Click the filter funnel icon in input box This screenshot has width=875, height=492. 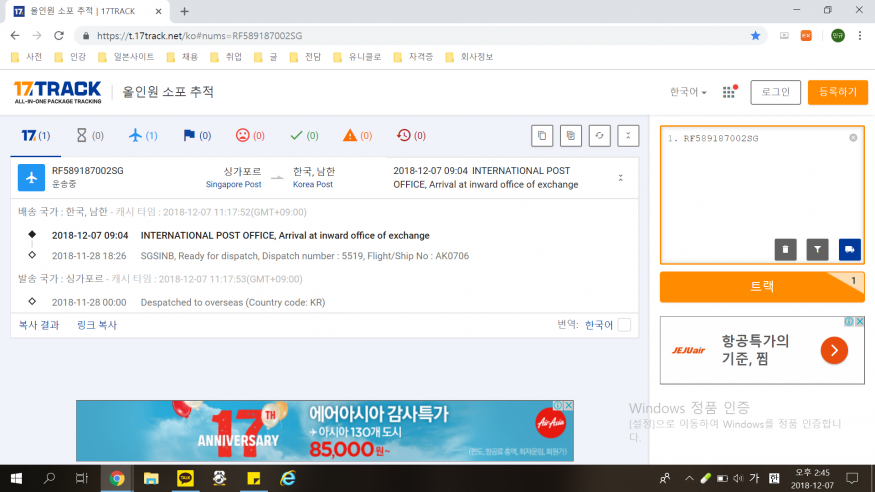click(817, 249)
